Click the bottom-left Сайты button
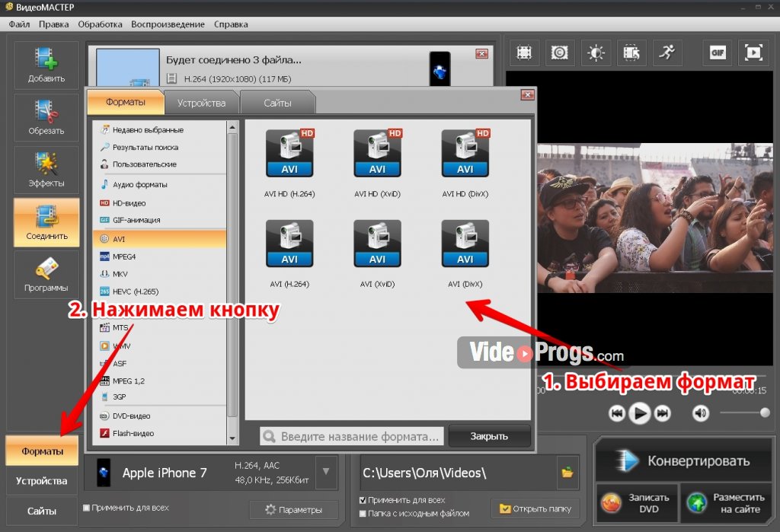 click(42, 511)
